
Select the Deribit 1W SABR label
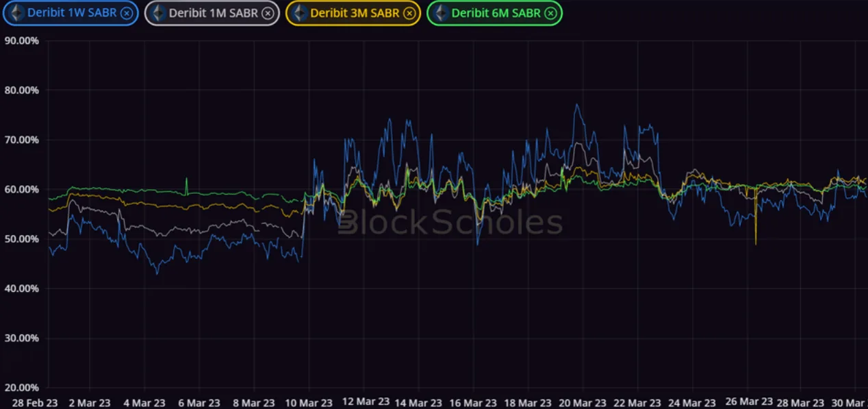click(72, 13)
